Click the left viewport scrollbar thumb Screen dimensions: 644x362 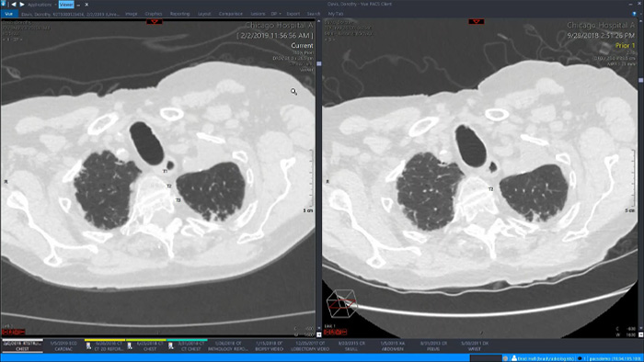(x=318, y=63)
